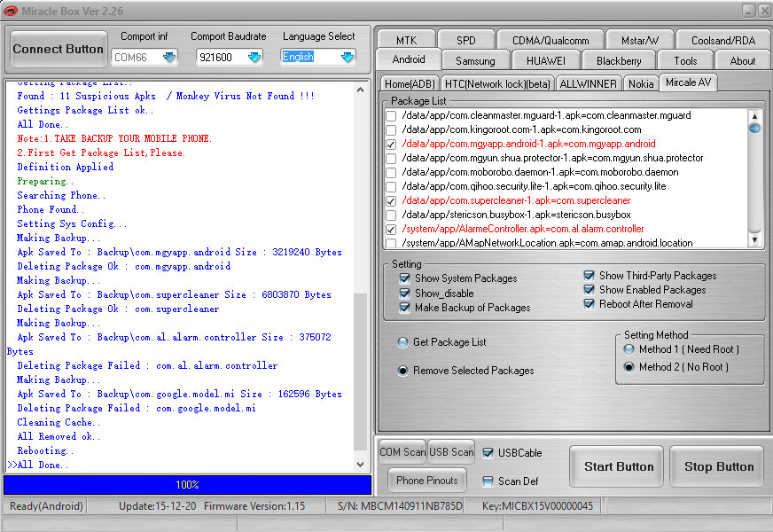Click the log panel scroll down arrow

pyautogui.click(x=361, y=465)
